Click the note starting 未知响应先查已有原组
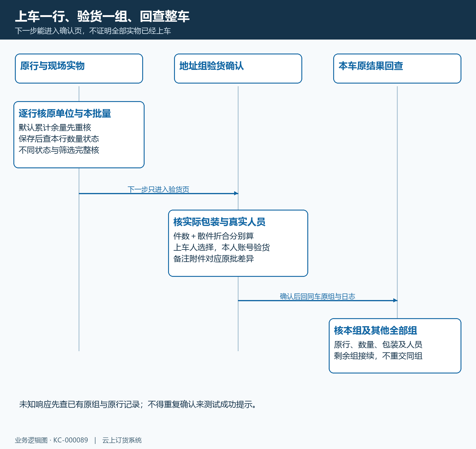The image size is (476, 449). pyautogui.click(x=138, y=404)
